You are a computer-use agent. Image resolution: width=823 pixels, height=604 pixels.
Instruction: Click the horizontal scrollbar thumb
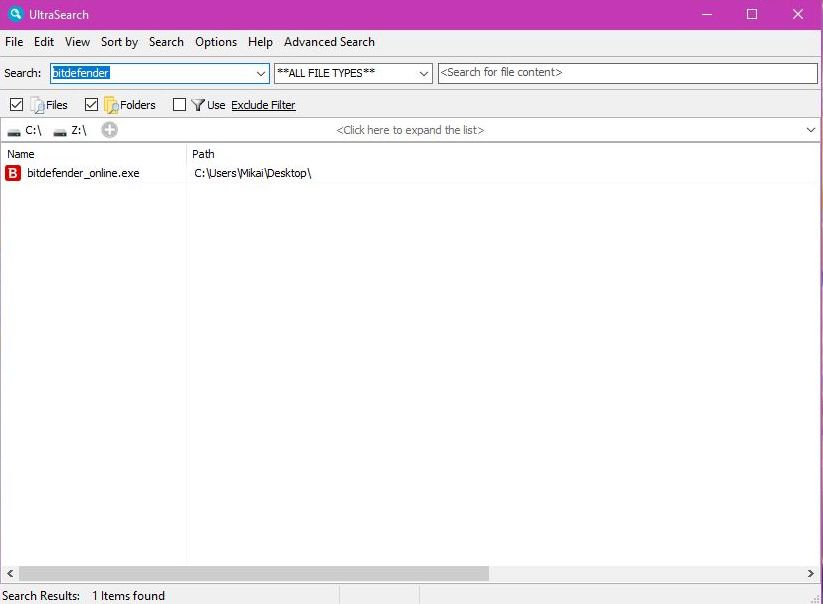coord(254,573)
